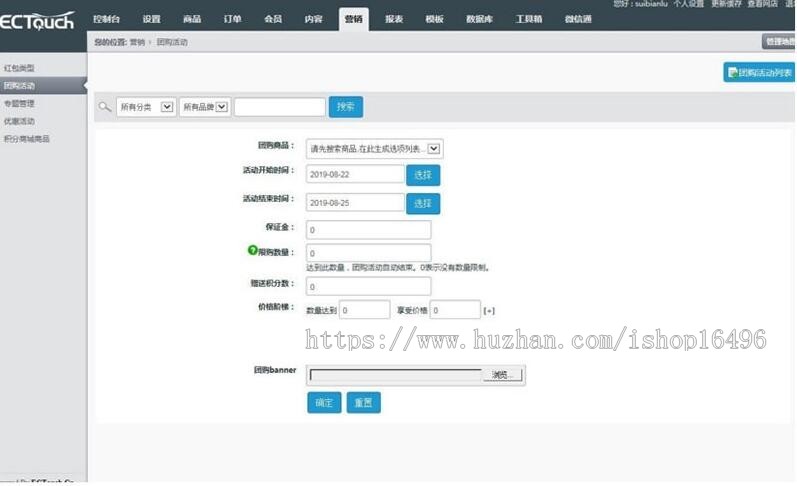The width and height of the screenshot is (797, 486).
Task: Click the magnifier search icon
Action: [105, 107]
